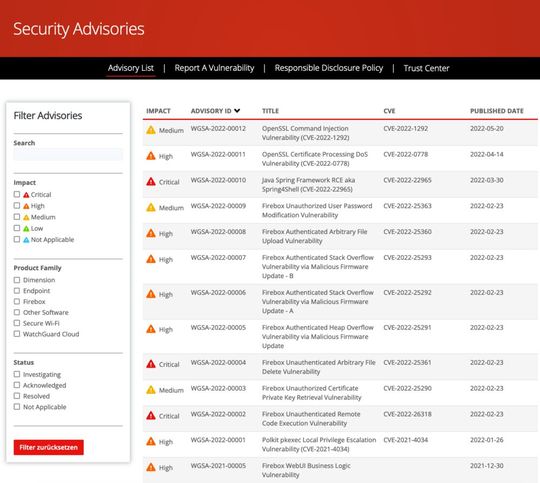Open the Responsible Disclosure Policy tab
This screenshot has width=540, height=483.
tap(329, 68)
